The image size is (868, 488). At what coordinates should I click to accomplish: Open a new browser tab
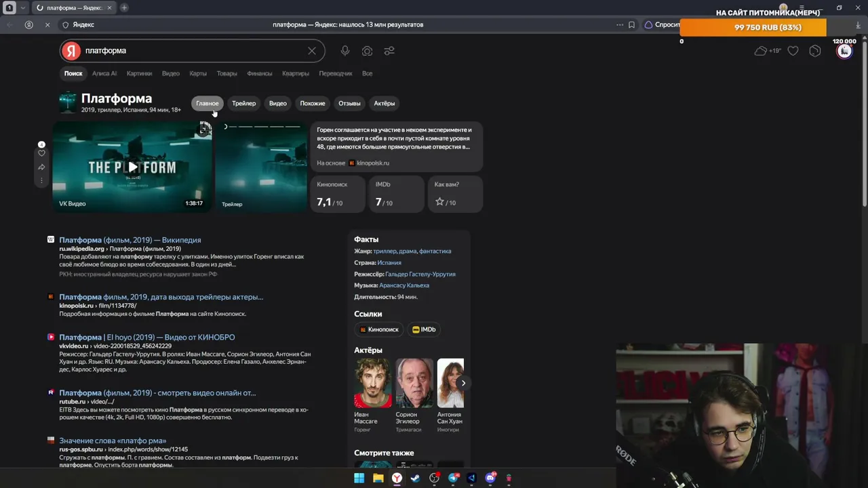pos(124,7)
